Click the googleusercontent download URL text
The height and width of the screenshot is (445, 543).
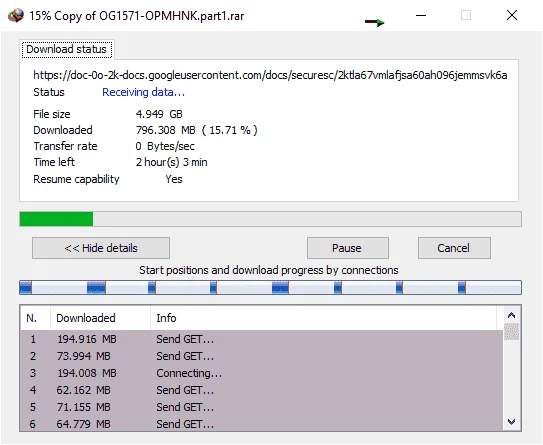pos(270,75)
